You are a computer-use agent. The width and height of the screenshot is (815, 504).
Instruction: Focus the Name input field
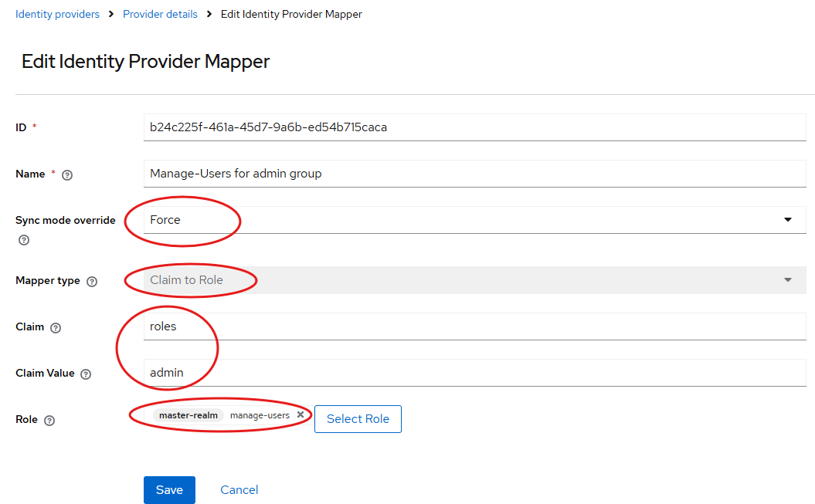474,174
